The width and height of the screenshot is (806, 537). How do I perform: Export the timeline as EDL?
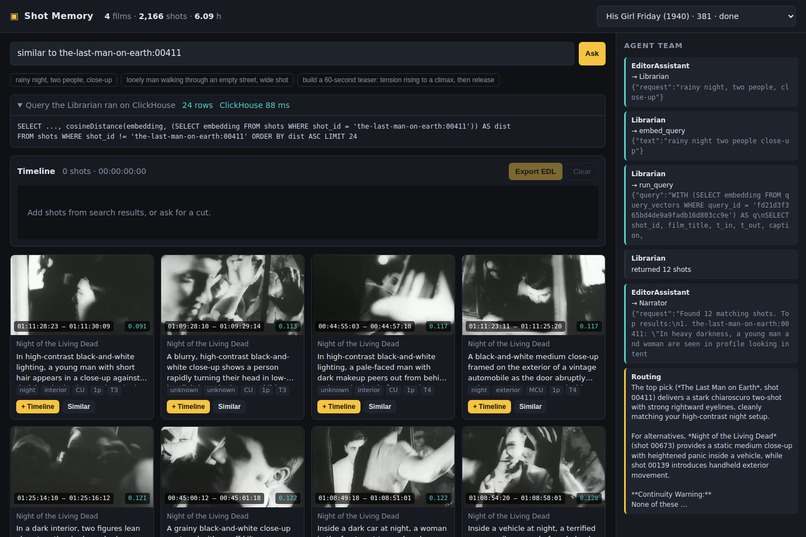[535, 172]
